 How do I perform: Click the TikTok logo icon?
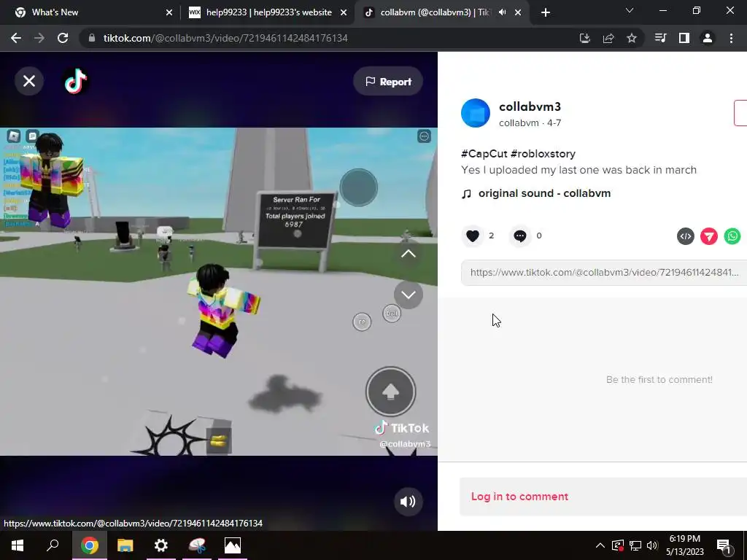pos(76,81)
